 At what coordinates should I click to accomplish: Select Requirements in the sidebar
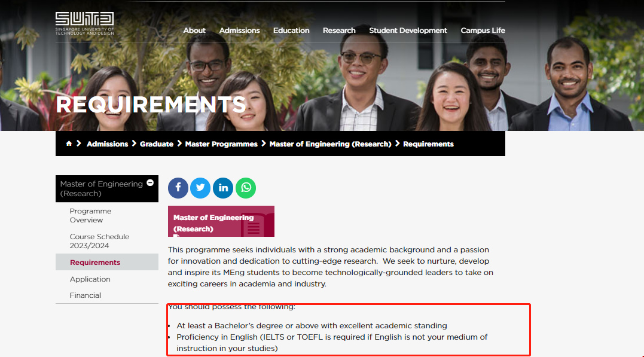click(x=94, y=262)
